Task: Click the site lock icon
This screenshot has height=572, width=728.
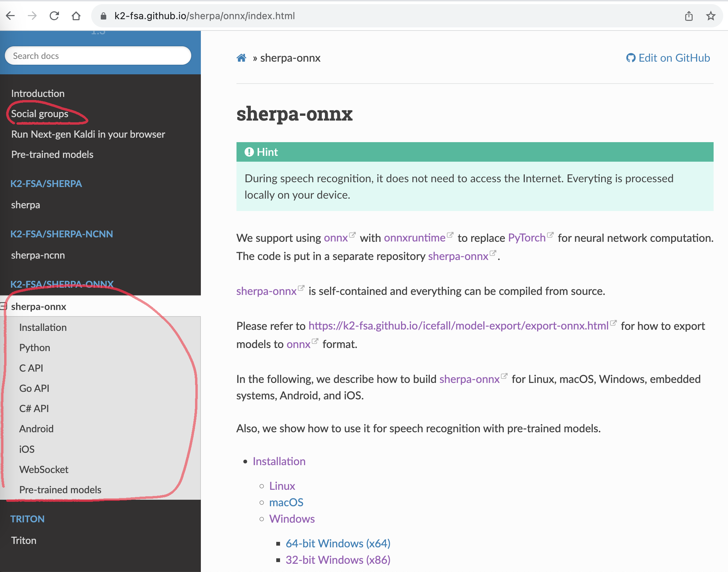Action: [103, 16]
